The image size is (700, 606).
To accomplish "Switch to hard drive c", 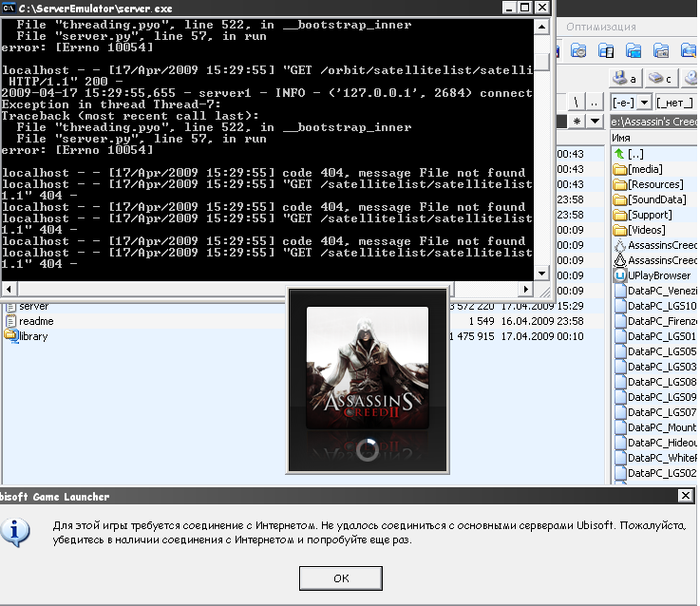I will pos(661,79).
